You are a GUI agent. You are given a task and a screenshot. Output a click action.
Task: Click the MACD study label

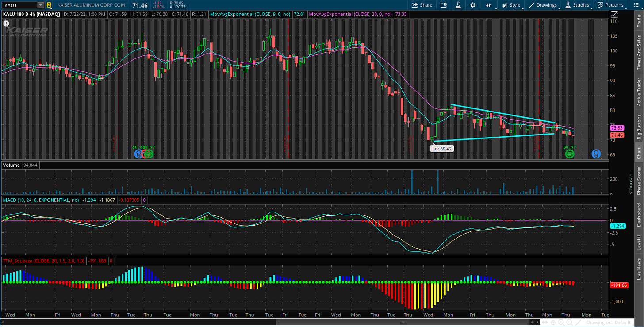(42, 200)
